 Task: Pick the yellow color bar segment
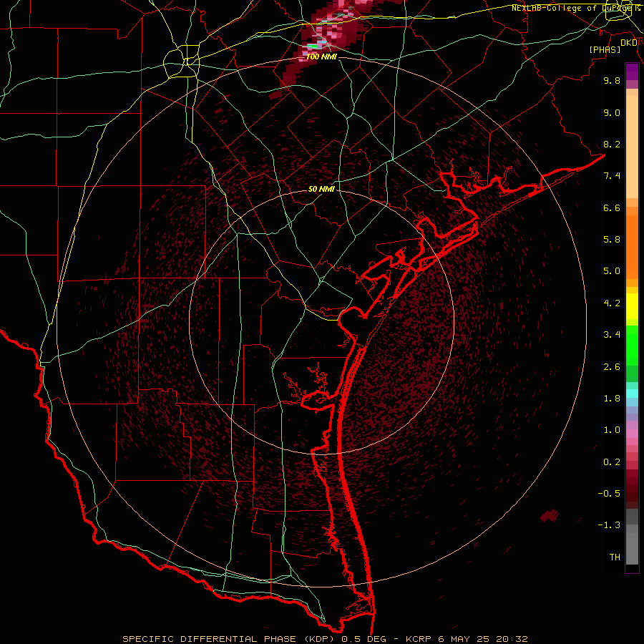632,306
